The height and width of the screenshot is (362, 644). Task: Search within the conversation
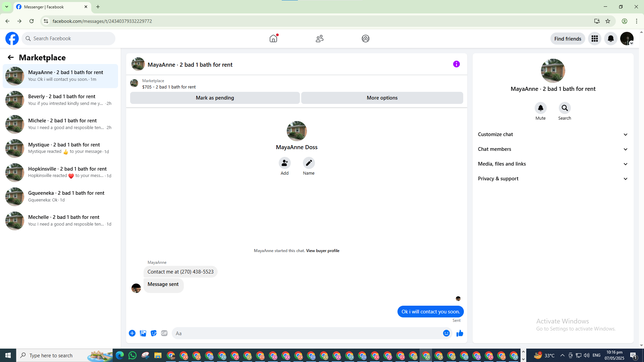565,108
